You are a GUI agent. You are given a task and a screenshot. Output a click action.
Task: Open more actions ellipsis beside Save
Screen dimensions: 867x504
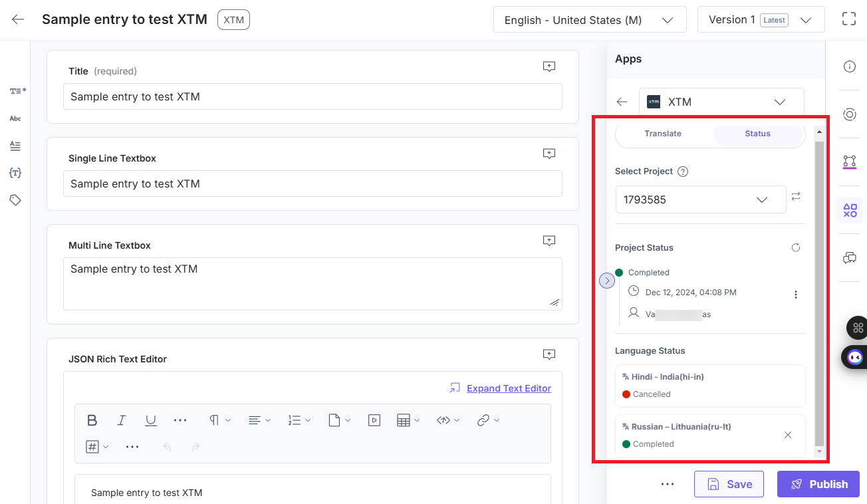(x=668, y=484)
